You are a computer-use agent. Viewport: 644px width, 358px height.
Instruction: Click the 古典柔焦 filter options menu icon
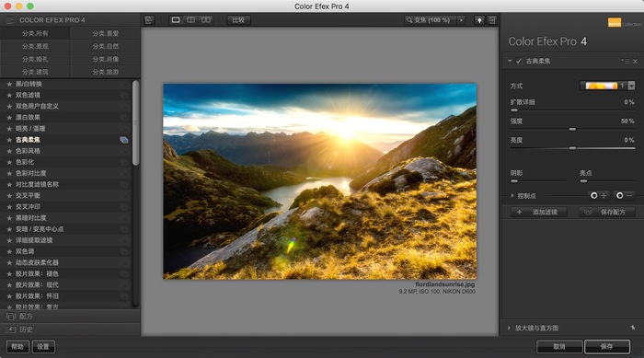point(625,62)
